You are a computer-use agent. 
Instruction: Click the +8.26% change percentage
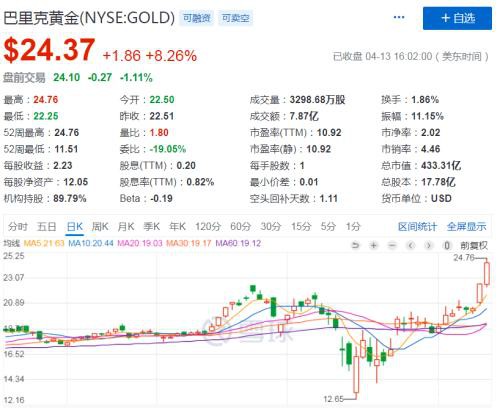point(171,56)
